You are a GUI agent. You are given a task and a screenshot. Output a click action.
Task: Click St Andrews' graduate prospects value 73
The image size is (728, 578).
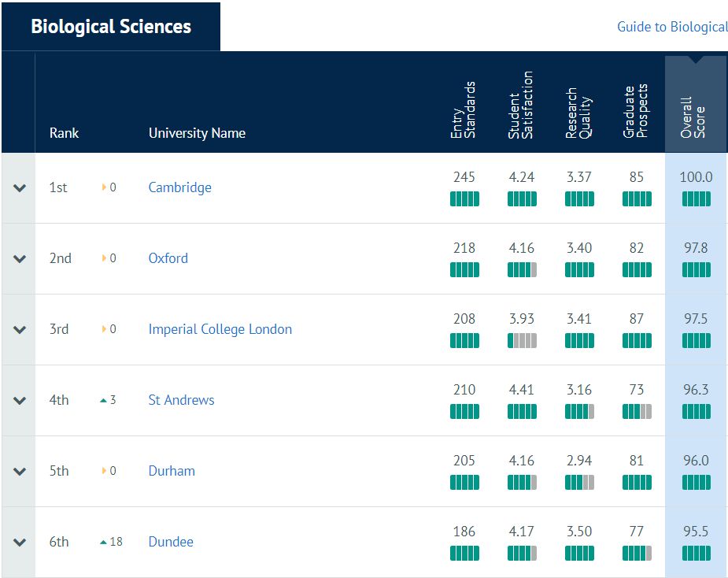[637, 389]
